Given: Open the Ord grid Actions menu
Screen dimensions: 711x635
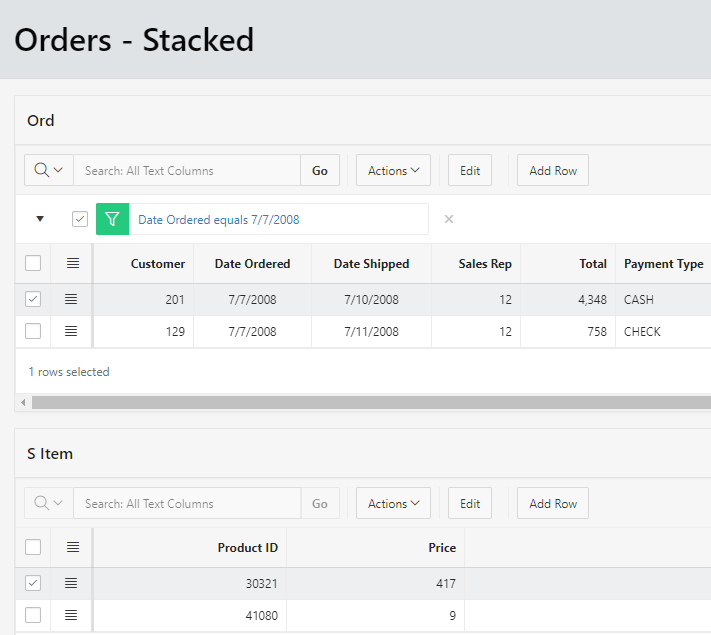Looking at the screenshot, I should (393, 171).
